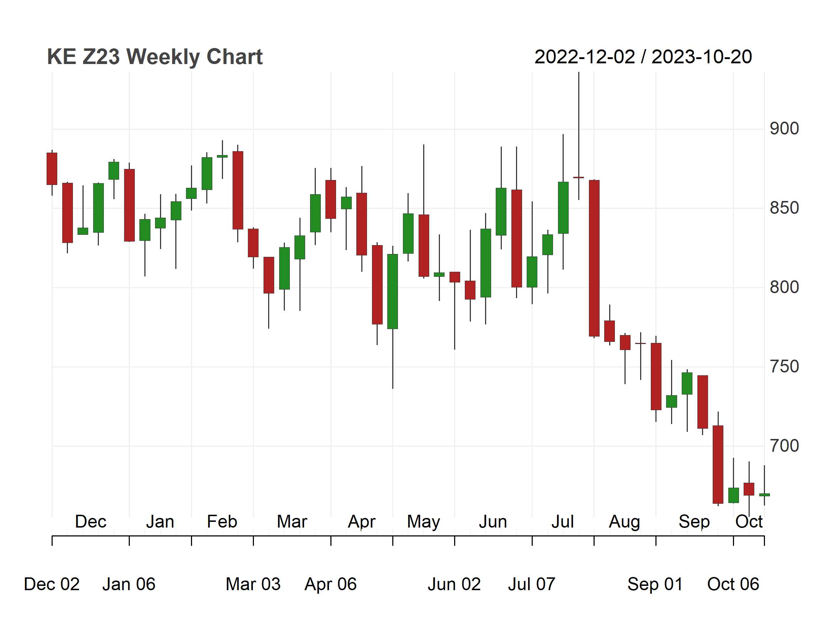The height and width of the screenshot is (630, 840).
Task: Click the Dec month label
Action: [x=91, y=522]
